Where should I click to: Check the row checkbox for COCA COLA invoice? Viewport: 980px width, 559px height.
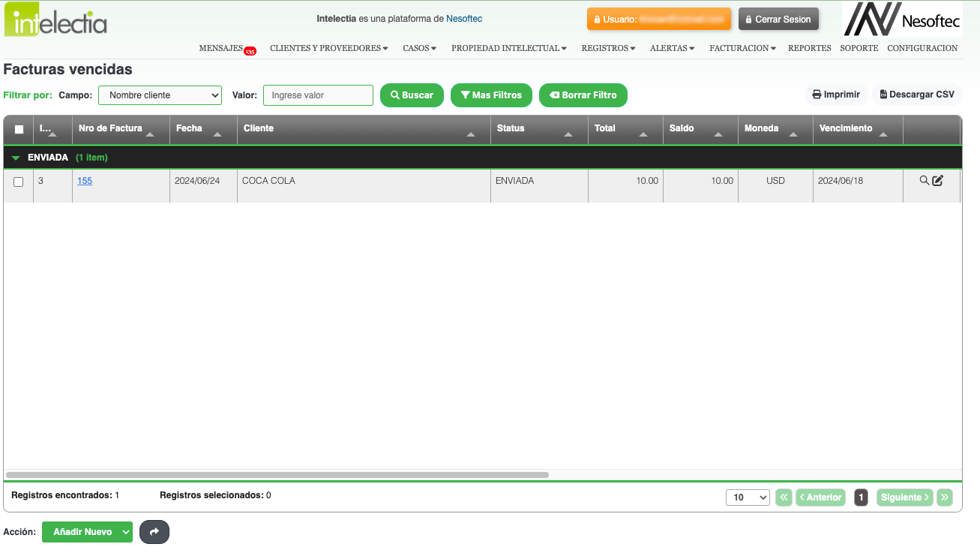coord(19,182)
